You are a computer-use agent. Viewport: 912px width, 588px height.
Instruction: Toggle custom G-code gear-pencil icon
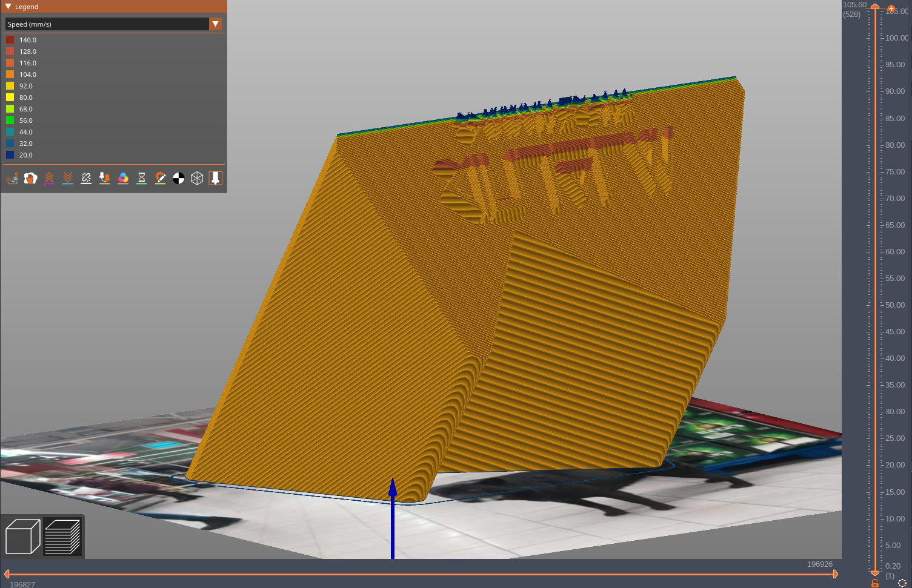160,178
